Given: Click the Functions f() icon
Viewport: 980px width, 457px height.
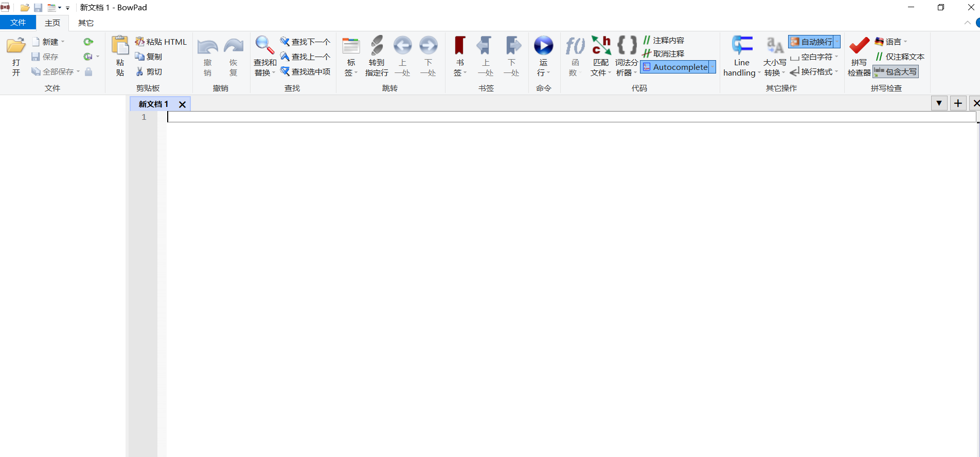Looking at the screenshot, I should pos(575,46).
